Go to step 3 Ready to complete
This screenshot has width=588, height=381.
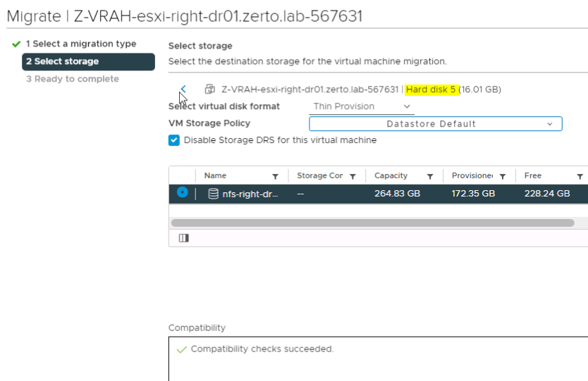73,79
